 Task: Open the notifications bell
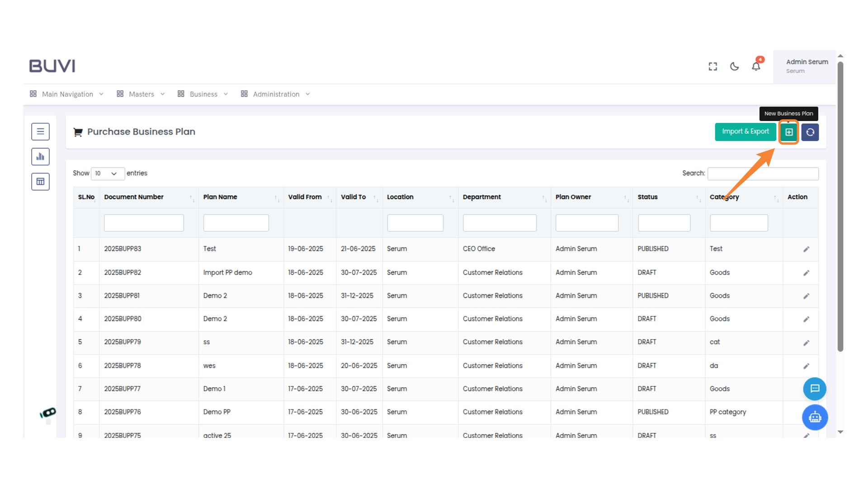click(756, 66)
